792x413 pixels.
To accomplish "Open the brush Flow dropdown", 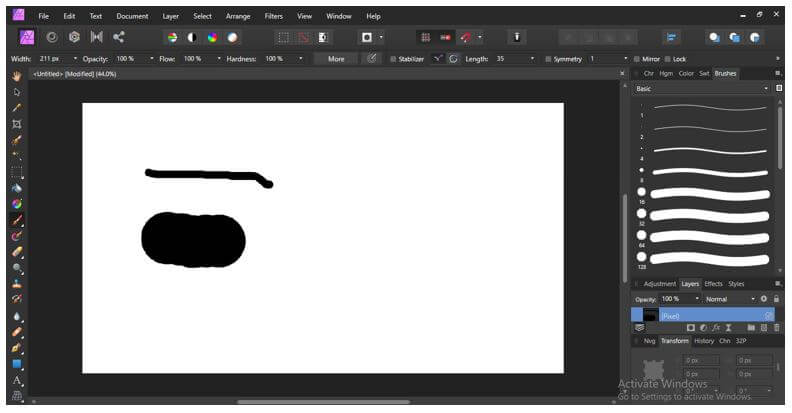I will click(x=219, y=59).
